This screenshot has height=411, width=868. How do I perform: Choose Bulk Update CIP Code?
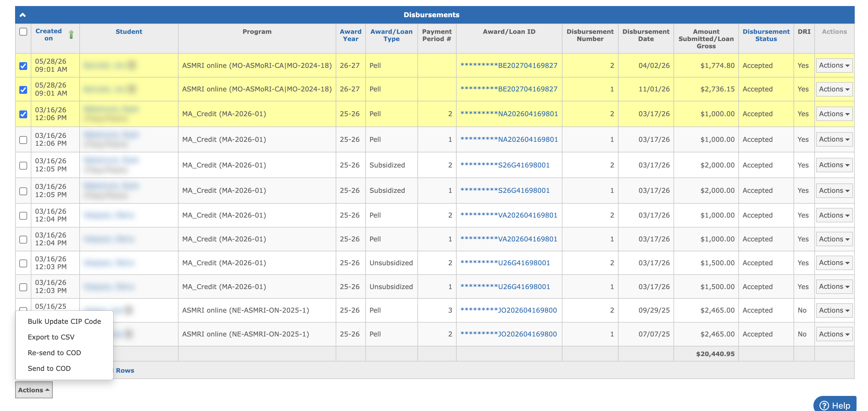64,321
